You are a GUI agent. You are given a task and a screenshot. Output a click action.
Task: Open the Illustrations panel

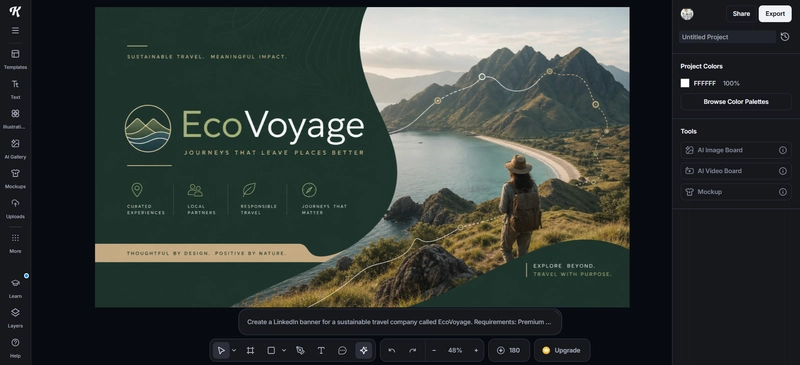click(x=15, y=118)
